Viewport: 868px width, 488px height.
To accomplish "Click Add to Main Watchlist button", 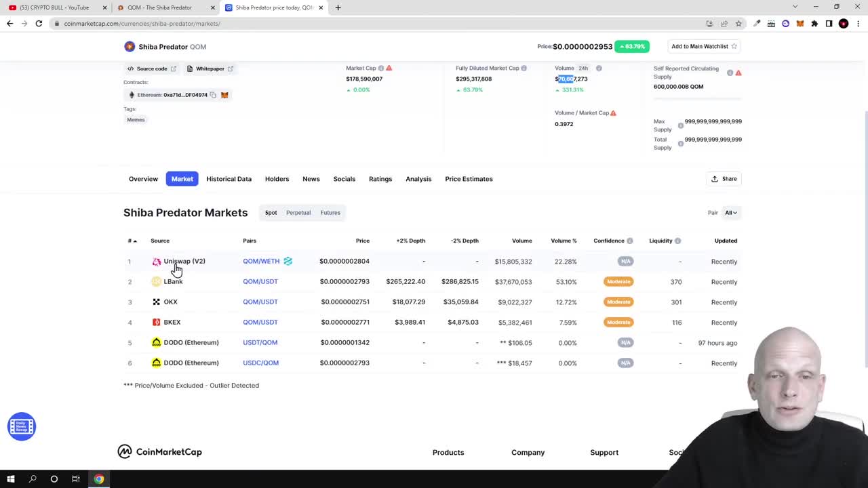I will pos(704,46).
